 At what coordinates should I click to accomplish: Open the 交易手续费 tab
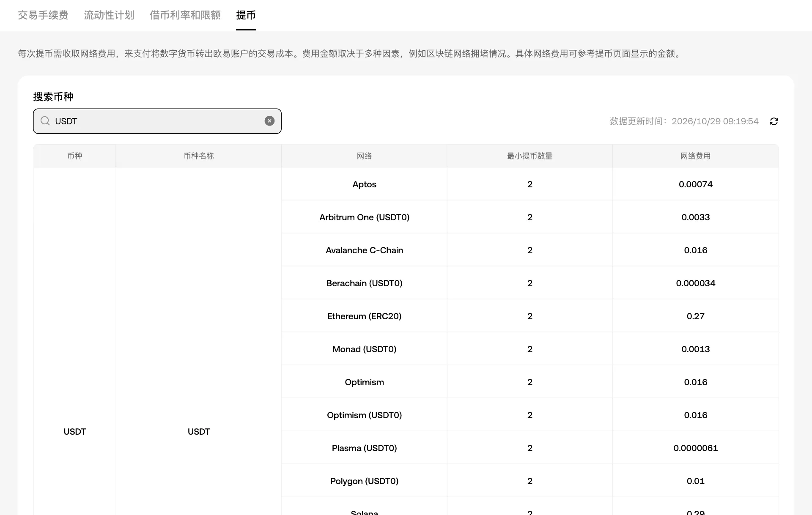[x=43, y=15]
